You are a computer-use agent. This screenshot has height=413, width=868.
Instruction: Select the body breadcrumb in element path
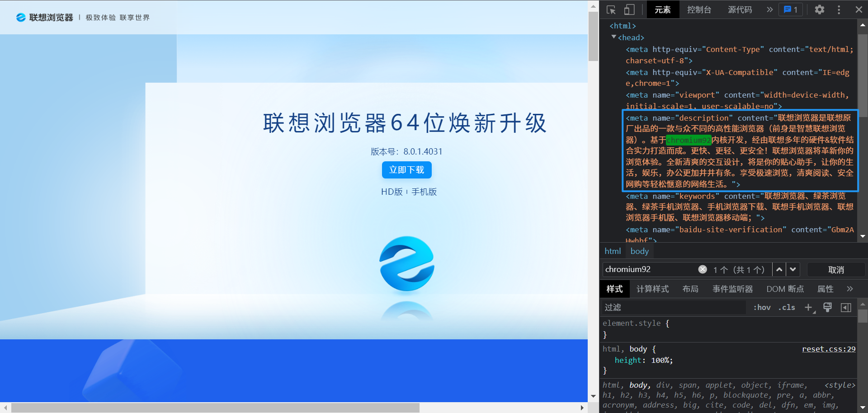639,251
